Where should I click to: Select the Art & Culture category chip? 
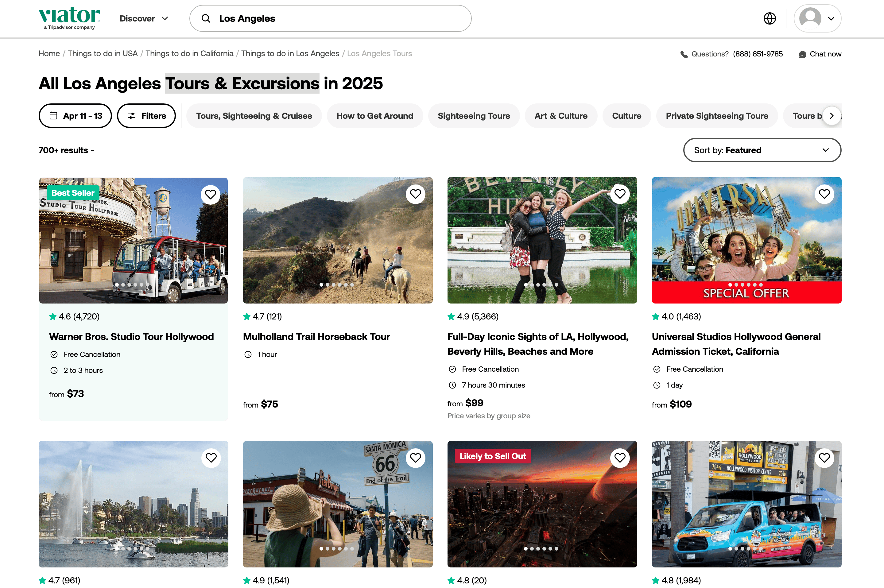[561, 116]
